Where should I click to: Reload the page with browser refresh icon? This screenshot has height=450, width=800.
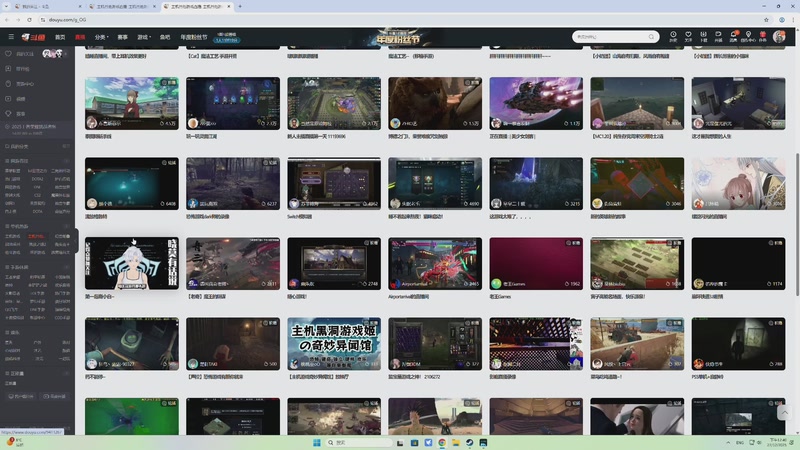[x=29, y=19]
